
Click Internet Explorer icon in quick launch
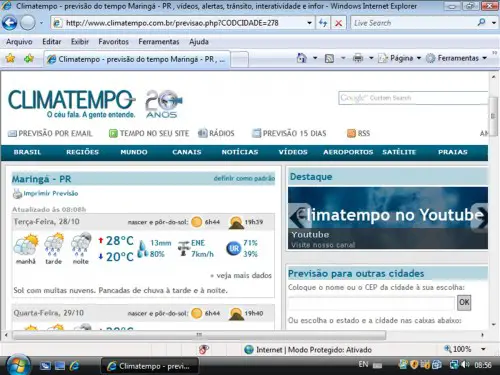(75, 366)
